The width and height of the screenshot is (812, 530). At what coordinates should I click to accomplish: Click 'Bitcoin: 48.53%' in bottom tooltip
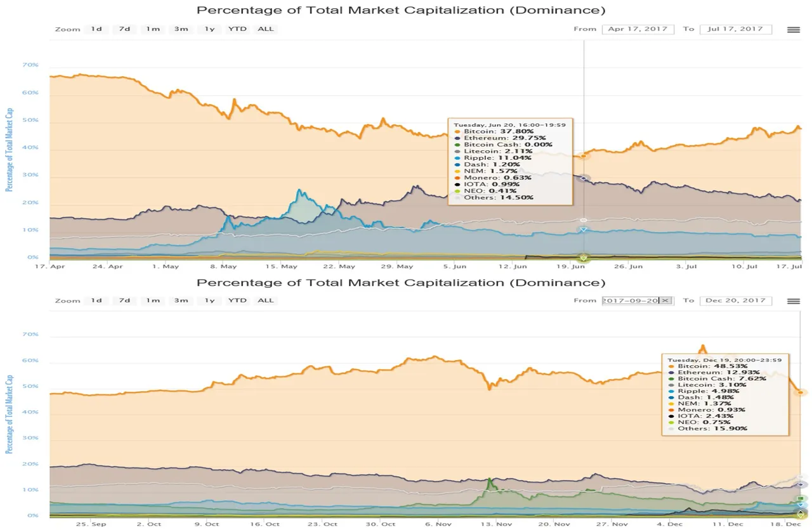coord(713,366)
